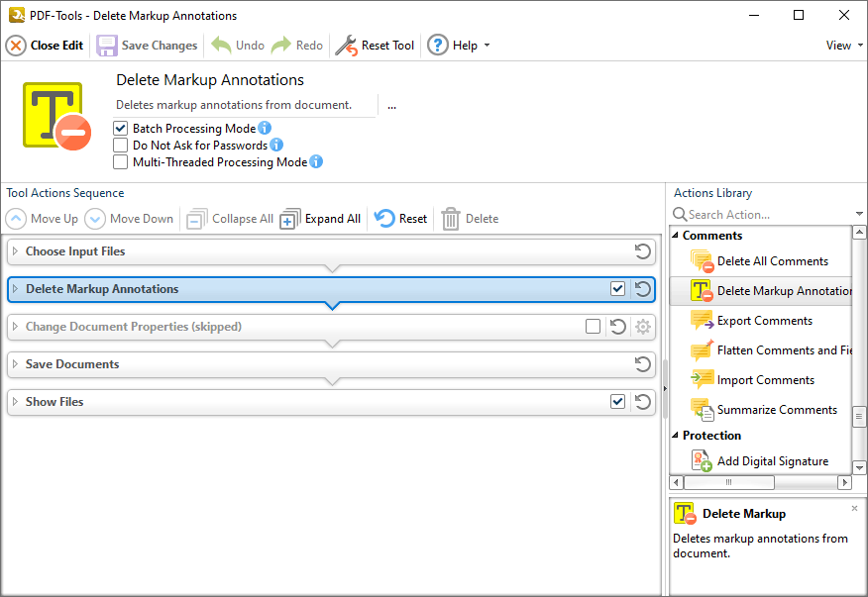Click the Redo arrow icon

pyautogui.click(x=281, y=45)
